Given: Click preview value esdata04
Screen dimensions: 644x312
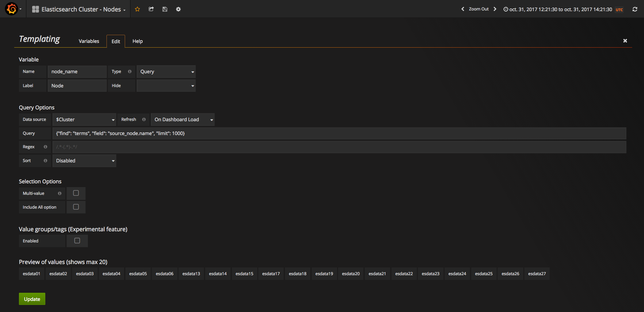Looking at the screenshot, I should coord(112,274).
